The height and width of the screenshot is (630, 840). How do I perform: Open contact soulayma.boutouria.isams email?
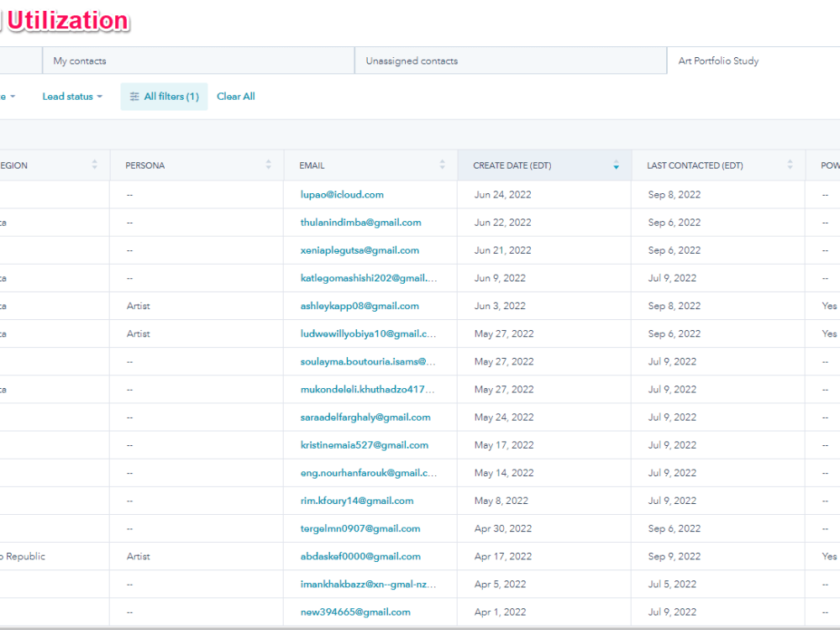(x=368, y=361)
